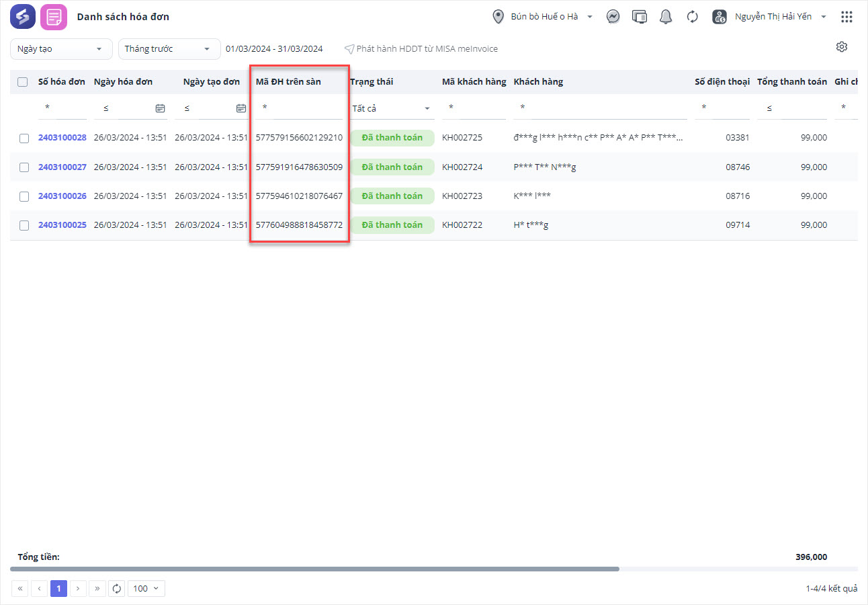Open table column settings gear

point(842,47)
